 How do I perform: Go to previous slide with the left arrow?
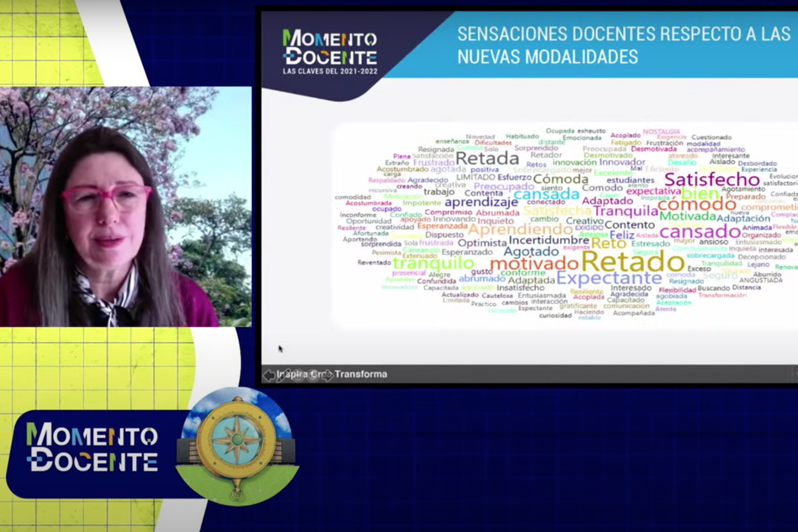coord(269,375)
